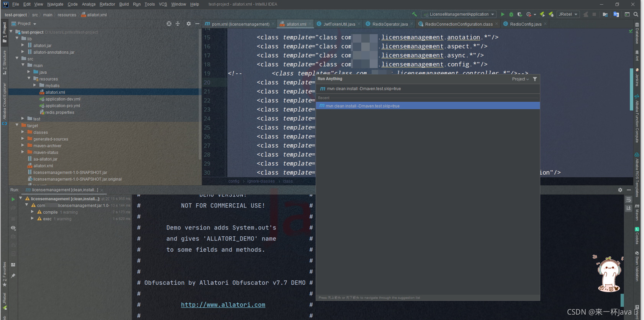Select recent mvn clean install command
Screen dimensions: 644x320
pyautogui.click(x=428, y=106)
